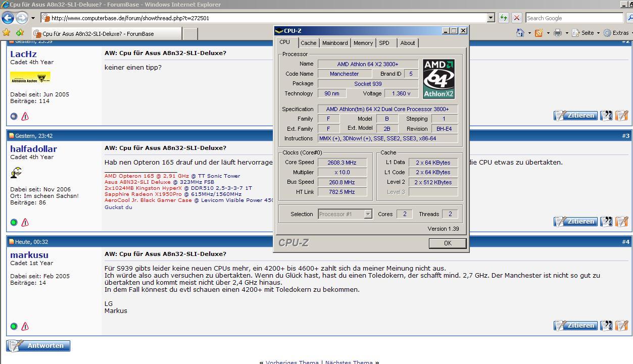Expand the address bar URL history dropdown
633x364 pixels.
click(491, 18)
